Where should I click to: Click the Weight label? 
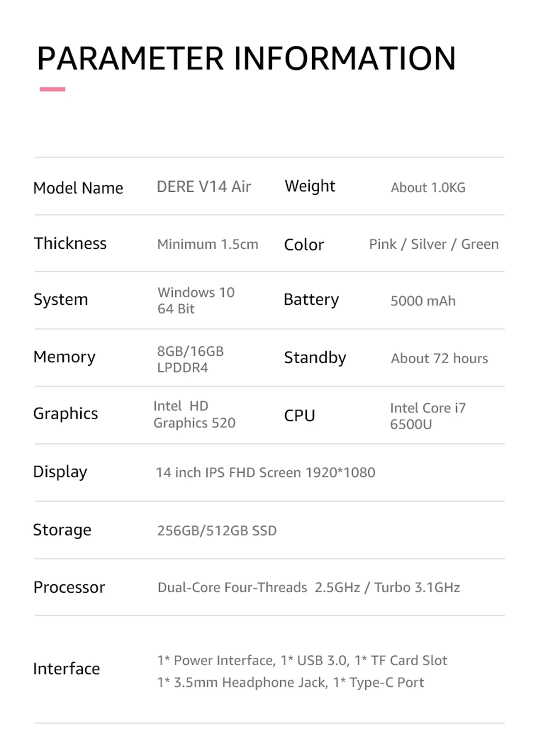[x=310, y=186]
